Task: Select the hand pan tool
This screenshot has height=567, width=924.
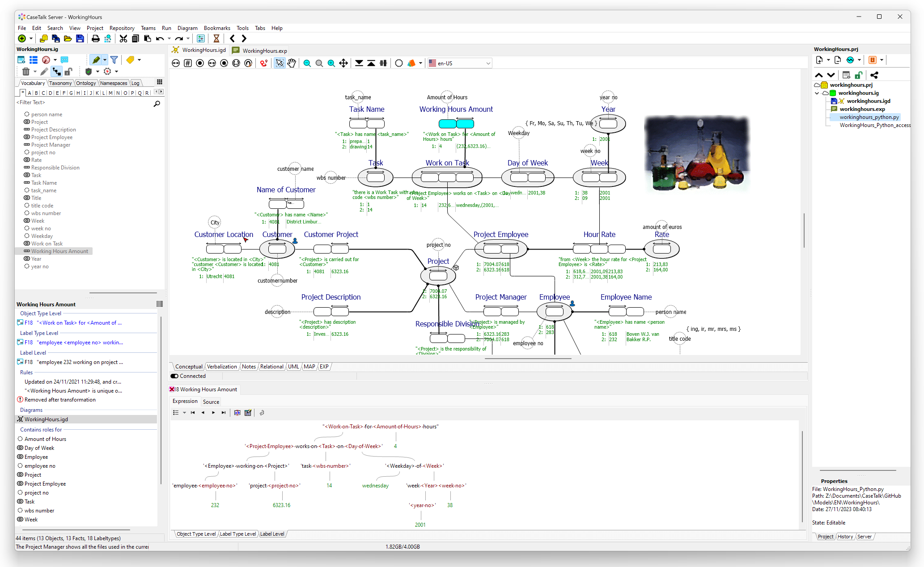Action: (292, 63)
